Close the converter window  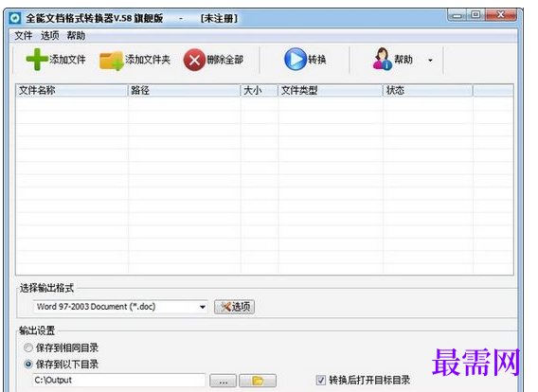[x=501, y=15]
